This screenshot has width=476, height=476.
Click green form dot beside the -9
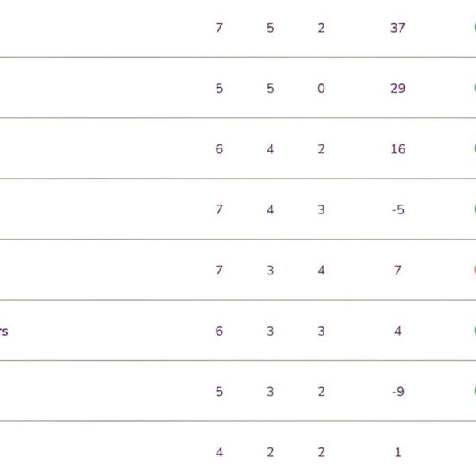(x=474, y=391)
